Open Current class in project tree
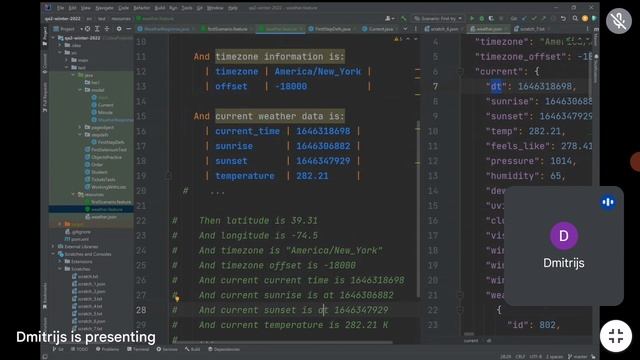Image resolution: width=640 pixels, height=360 pixels. point(102,105)
